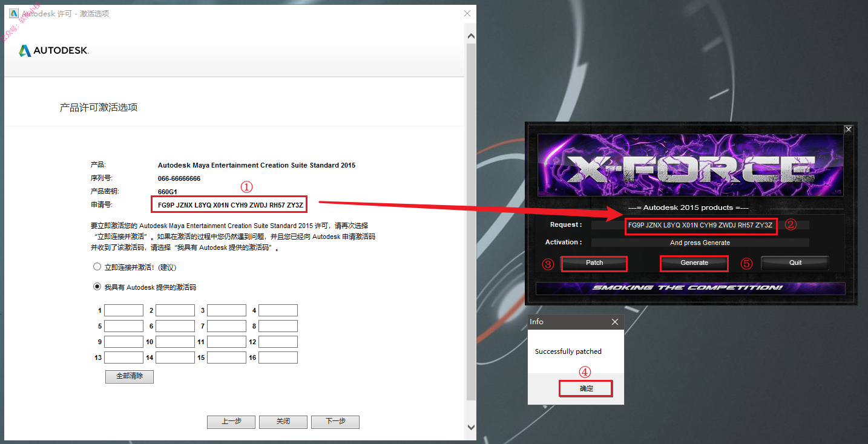
Task: Click activation code field 4
Action: tap(278, 310)
